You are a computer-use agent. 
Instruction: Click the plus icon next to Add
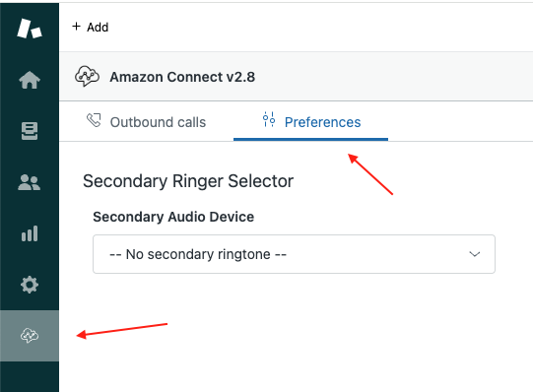77,27
